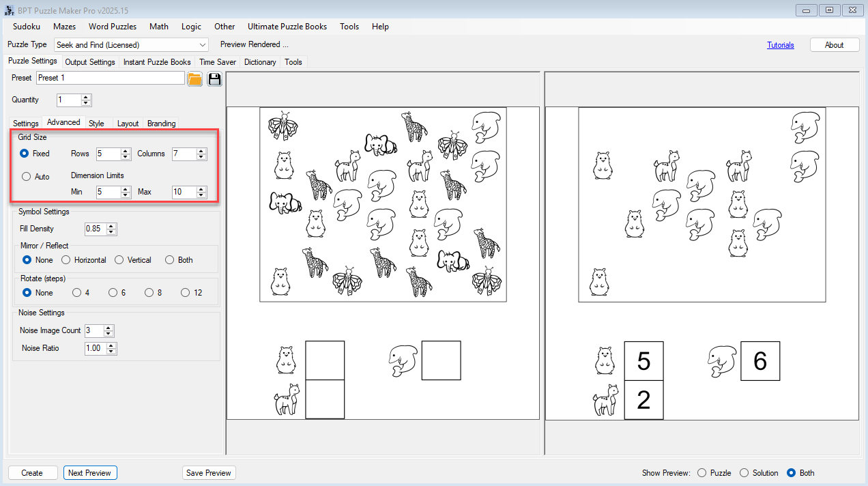Decrease the Fill Density value
The width and height of the screenshot is (868, 486).
[112, 232]
